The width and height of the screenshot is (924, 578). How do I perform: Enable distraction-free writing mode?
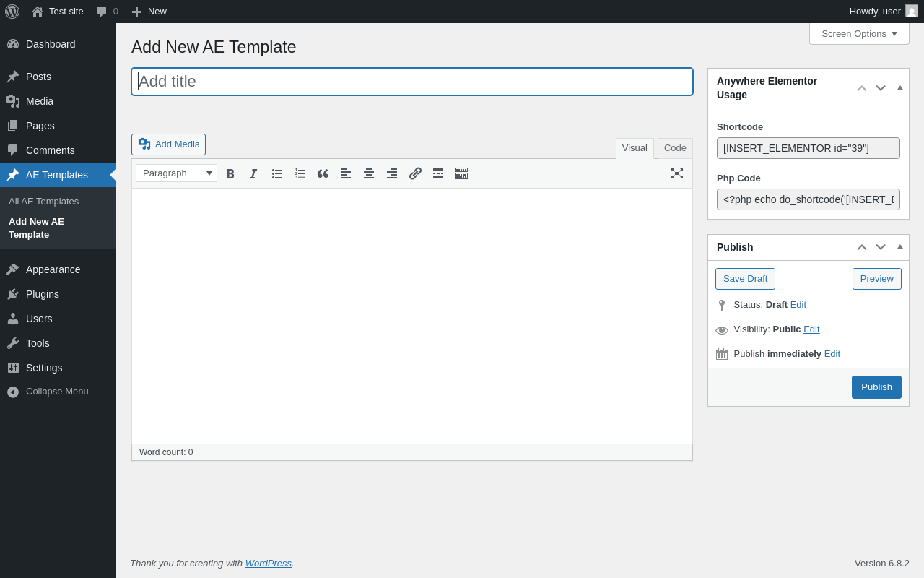tap(677, 173)
